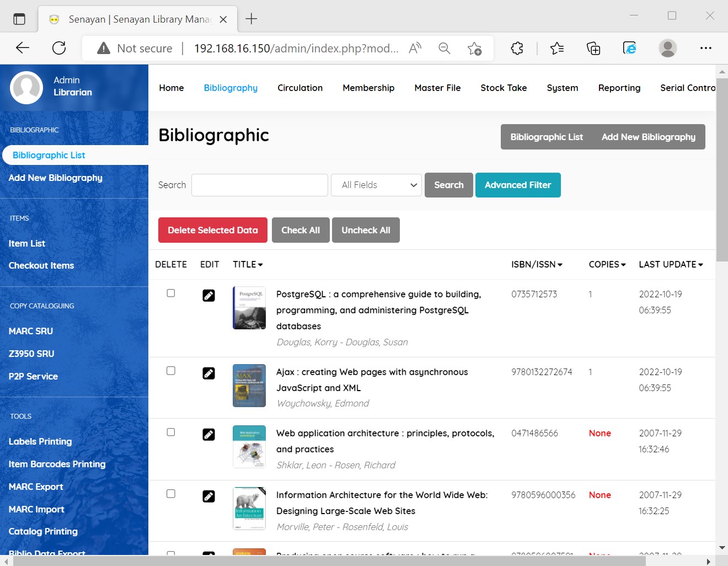Click the bibliographic Search text field

(x=260, y=185)
